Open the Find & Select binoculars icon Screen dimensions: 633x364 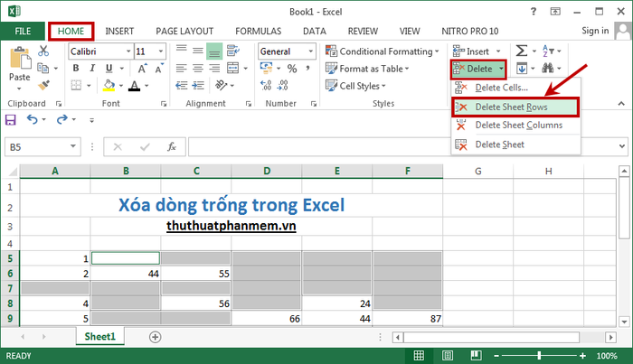click(548, 68)
